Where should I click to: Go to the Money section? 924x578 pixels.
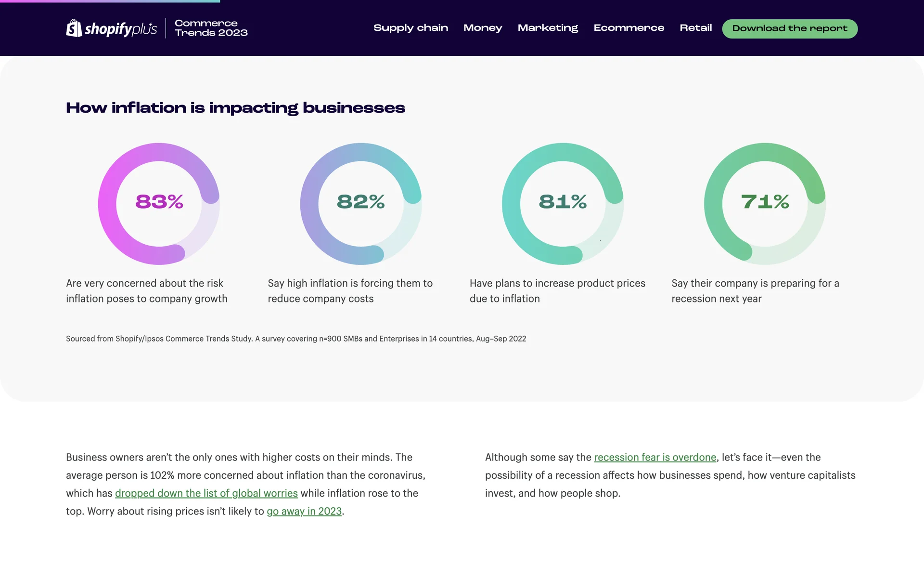pyautogui.click(x=483, y=28)
